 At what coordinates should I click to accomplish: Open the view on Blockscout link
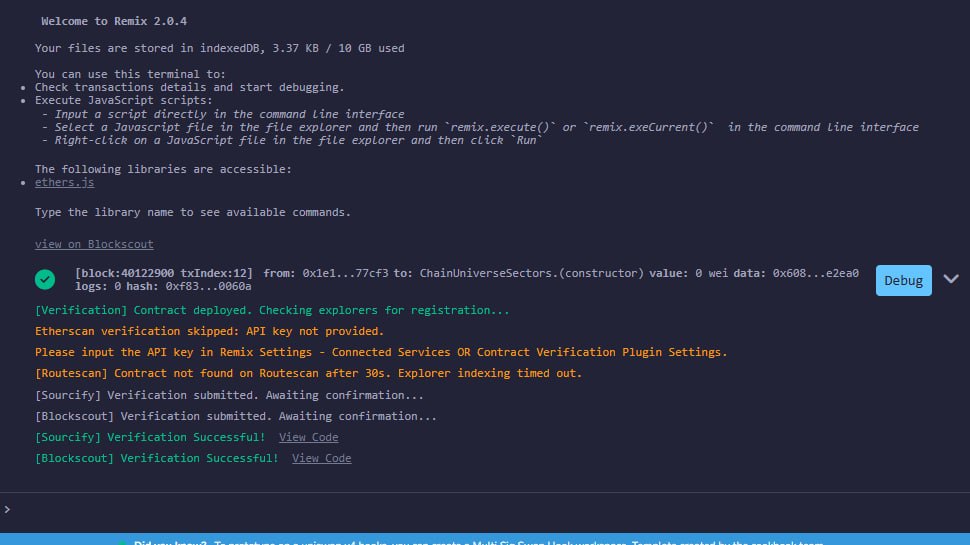pyautogui.click(x=94, y=244)
